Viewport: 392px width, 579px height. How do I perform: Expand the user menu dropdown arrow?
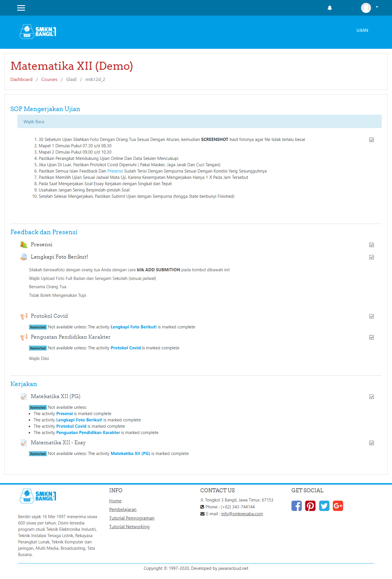pos(377,7)
